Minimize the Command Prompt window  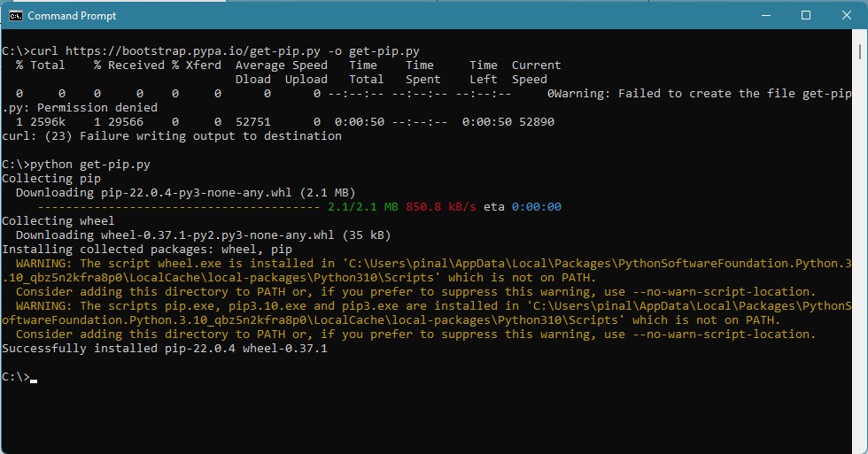click(x=766, y=15)
